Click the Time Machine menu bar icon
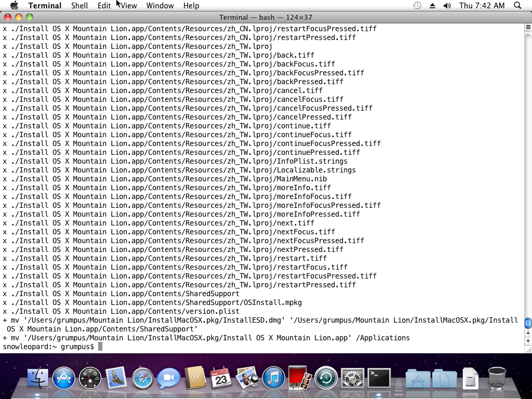The image size is (532, 399). tap(417, 5)
